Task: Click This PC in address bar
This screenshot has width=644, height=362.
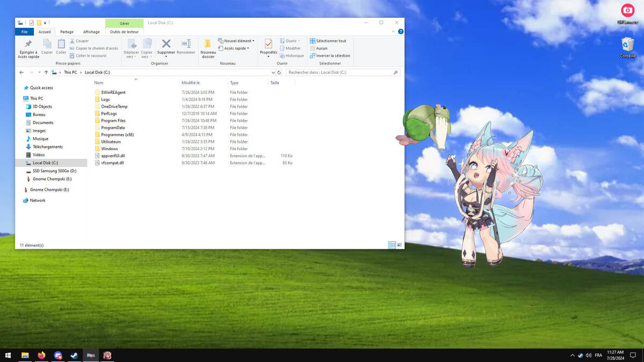Action: [70, 72]
